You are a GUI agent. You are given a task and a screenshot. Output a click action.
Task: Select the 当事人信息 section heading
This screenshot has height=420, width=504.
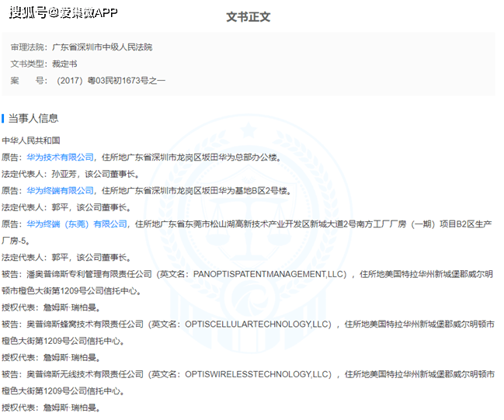[x=33, y=118]
